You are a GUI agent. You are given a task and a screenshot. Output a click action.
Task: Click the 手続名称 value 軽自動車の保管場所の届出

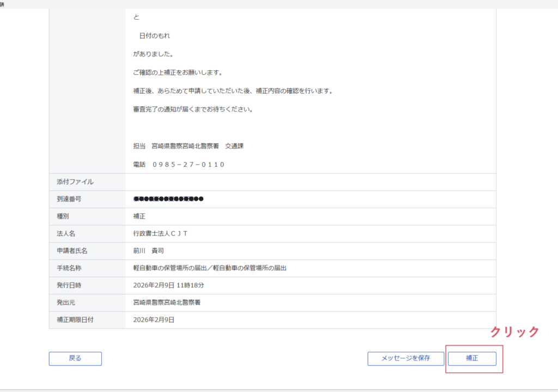[x=210, y=268]
